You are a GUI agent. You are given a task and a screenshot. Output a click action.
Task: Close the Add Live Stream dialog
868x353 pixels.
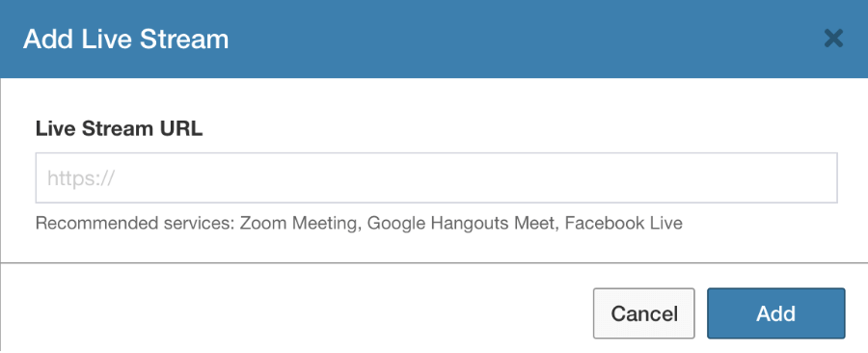833,39
